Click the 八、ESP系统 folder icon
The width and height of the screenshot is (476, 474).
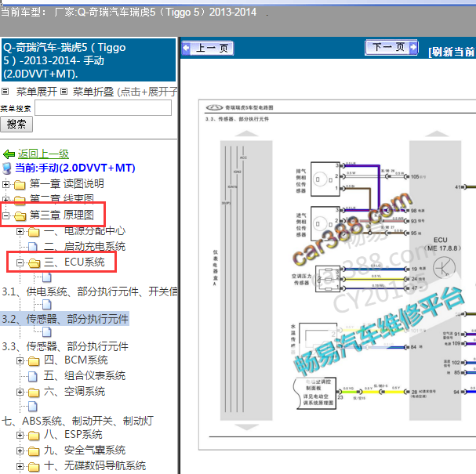pos(34,436)
